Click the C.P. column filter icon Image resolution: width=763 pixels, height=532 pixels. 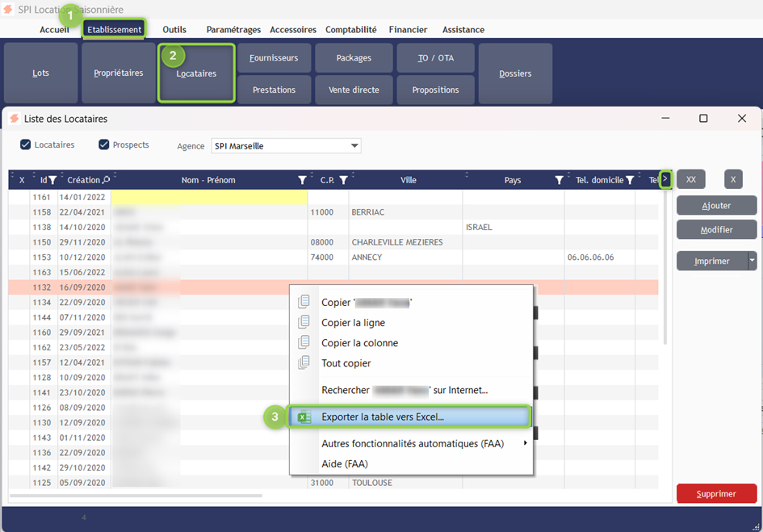[343, 180]
